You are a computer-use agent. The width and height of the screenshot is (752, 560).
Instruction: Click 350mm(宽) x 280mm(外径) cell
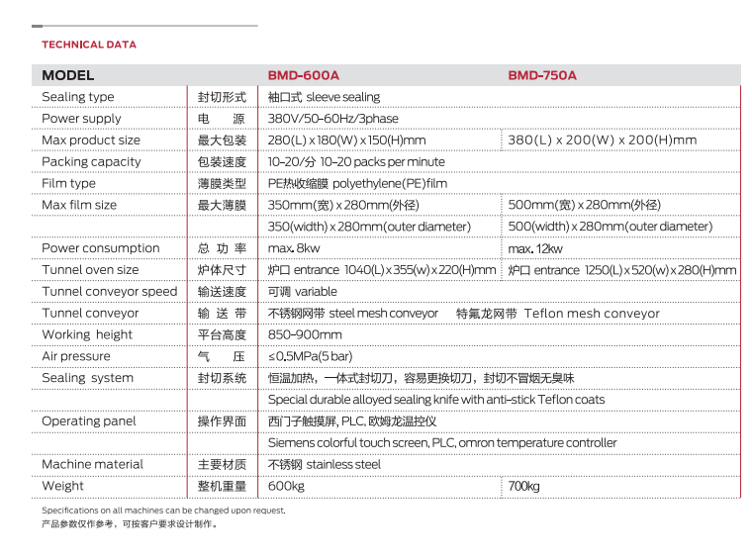(x=343, y=205)
